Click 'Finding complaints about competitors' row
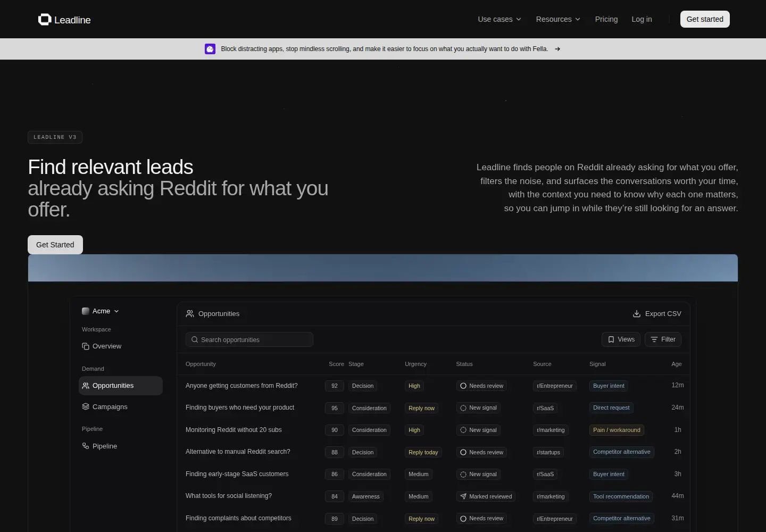 (434, 518)
